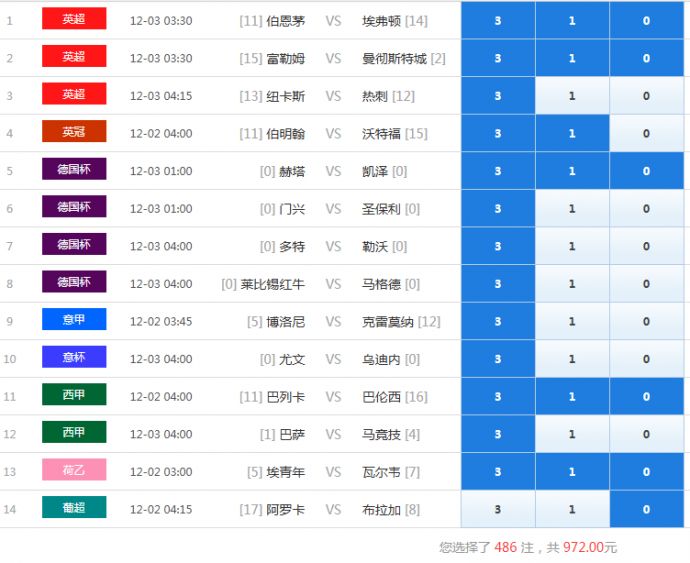
Task: Click the 意杯 league label
Action: tap(74, 357)
